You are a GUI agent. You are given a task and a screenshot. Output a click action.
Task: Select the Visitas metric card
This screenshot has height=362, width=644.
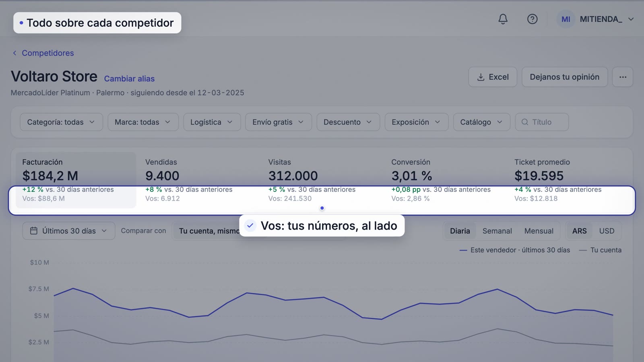322,180
